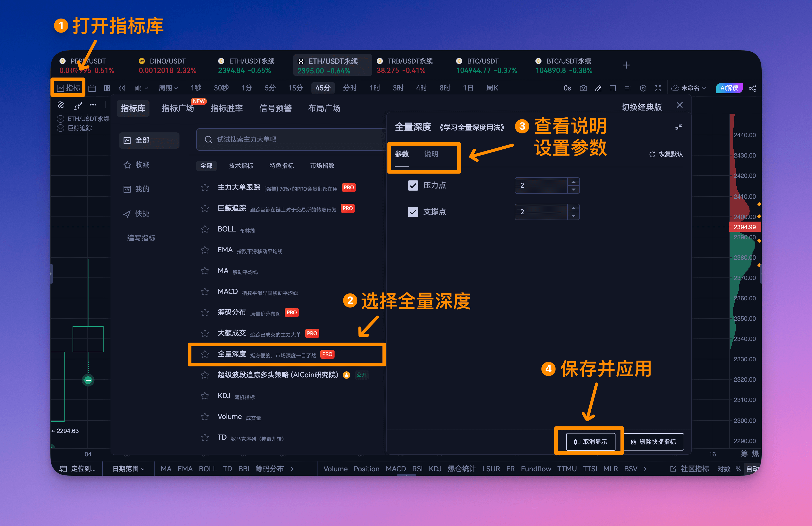
Task: Open the 说明 tab in settings panel
Action: [431, 154]
